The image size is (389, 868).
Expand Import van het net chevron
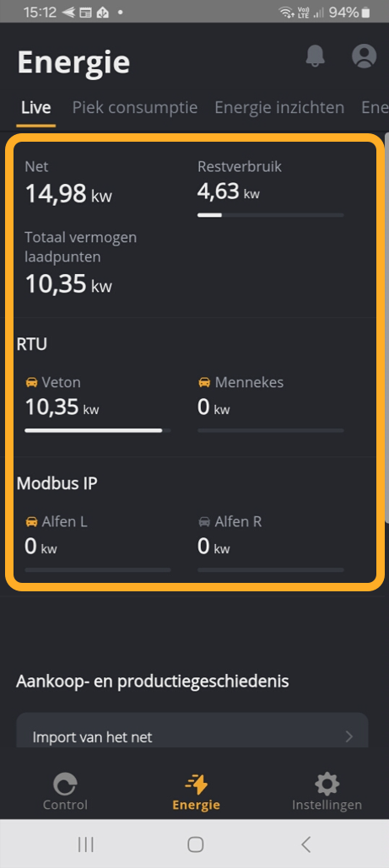tap(349, 736)
